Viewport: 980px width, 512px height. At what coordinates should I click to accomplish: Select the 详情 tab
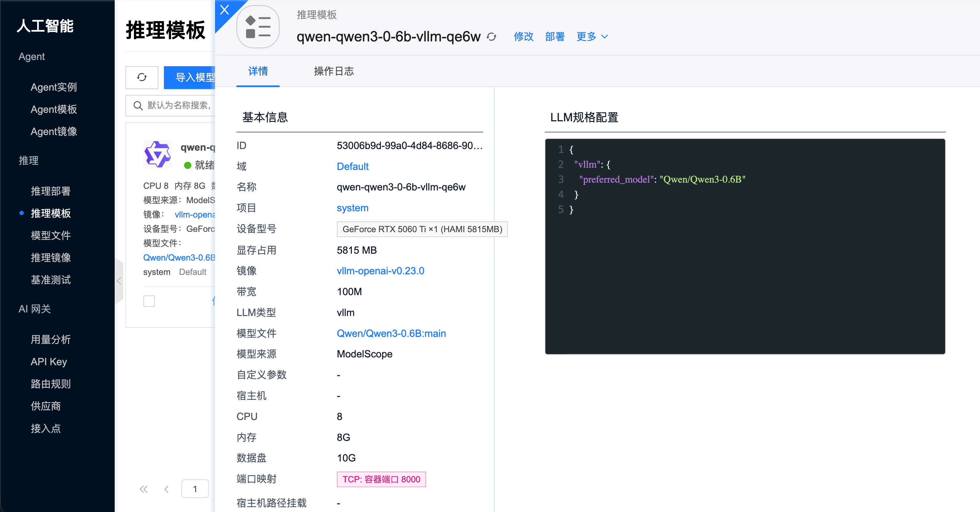coord(258,71)
